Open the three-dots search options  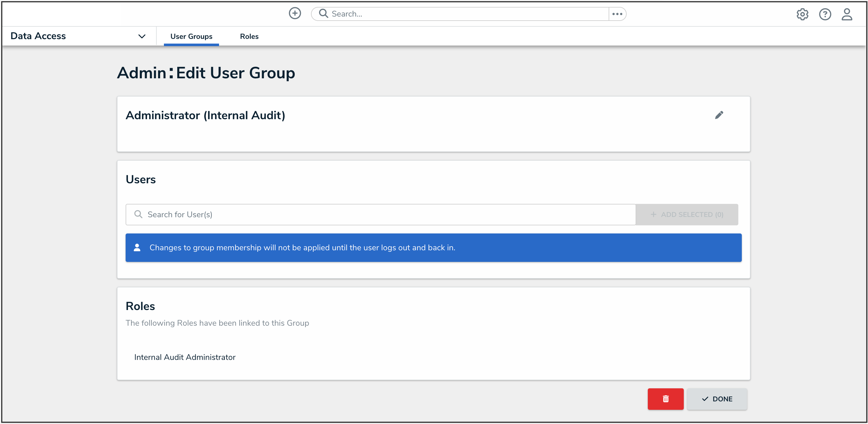click(617, 14)
